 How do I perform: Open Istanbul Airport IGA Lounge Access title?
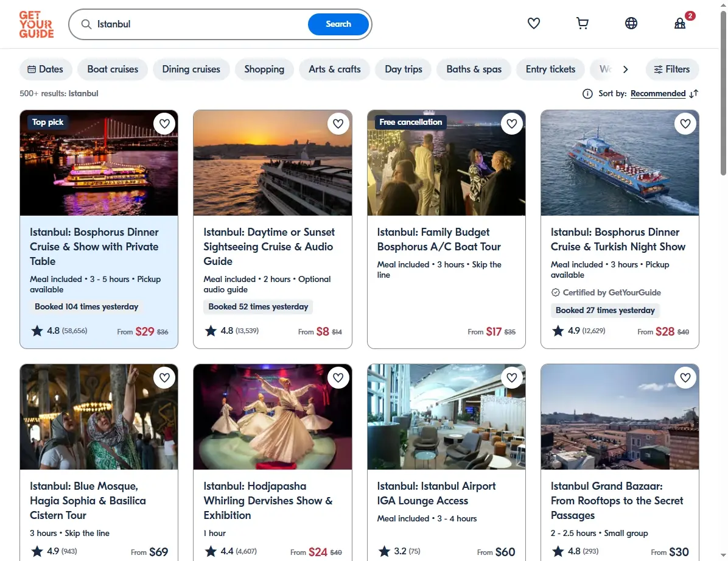click(436, 493)
